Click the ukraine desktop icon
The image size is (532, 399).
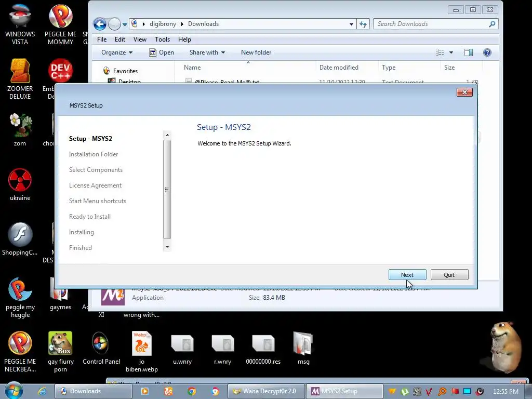coord(20,184)
